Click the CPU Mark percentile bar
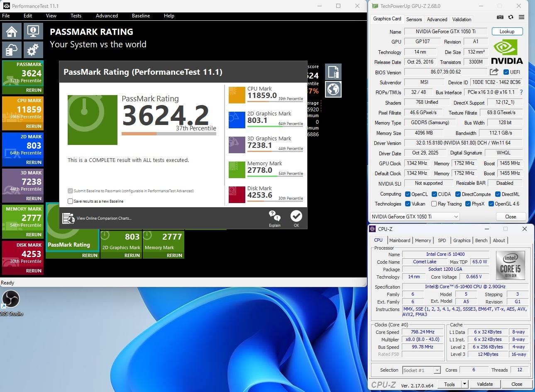 pos(275,101)
